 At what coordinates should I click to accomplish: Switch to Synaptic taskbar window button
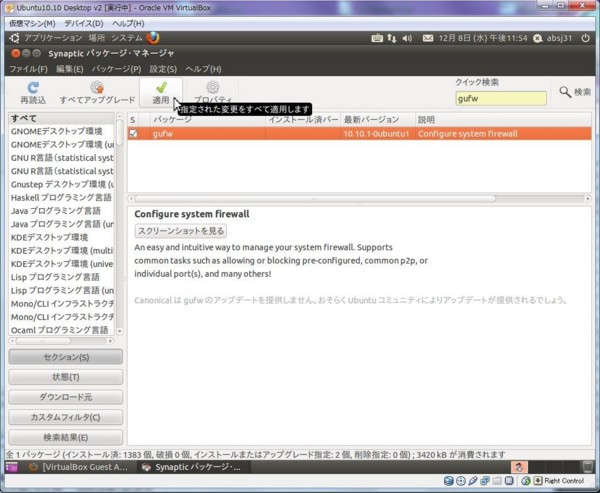pos(193,467)
